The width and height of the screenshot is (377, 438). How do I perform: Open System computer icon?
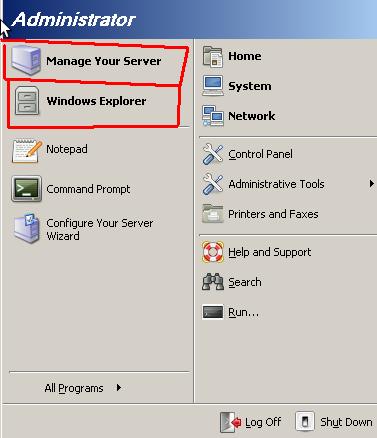[x=213, y=86]
